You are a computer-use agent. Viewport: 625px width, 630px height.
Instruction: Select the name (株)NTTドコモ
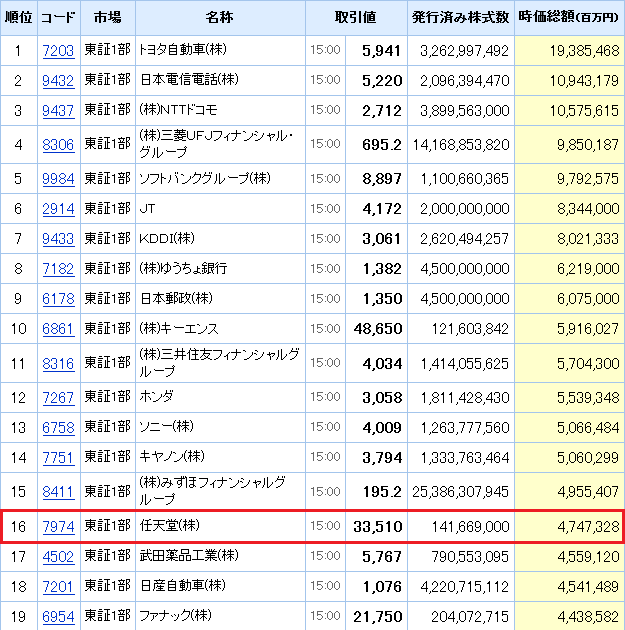pos(178,110)
